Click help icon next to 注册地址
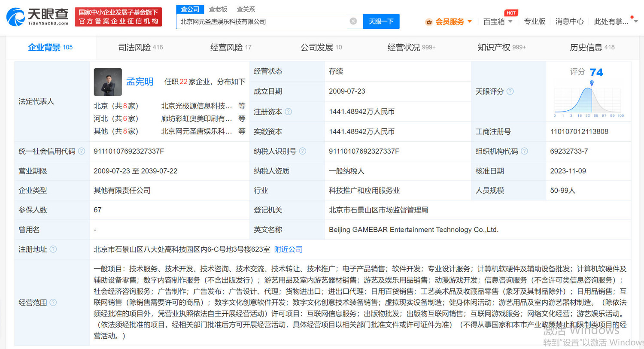Image resolution: width=644 pixels, height=349 pixels. (54, 249)
